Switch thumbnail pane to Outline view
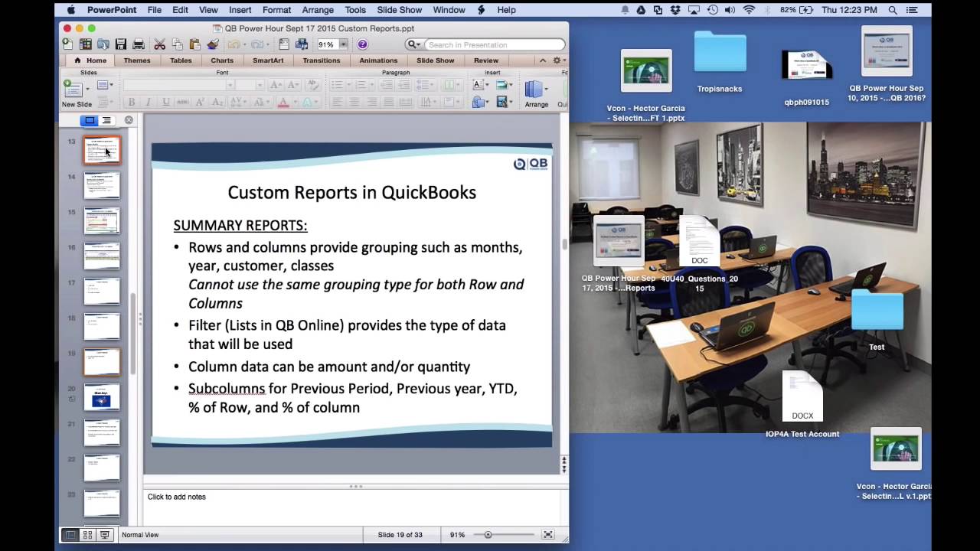This screenshot has height=551, width=980. [x=106, y=120]
